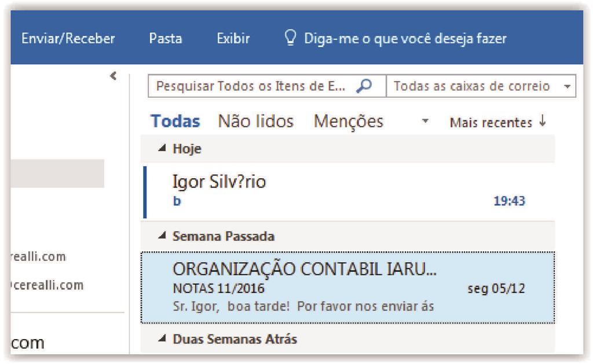Click Mais recentes sort option
593x364 pixels.
click(x=491, y=123)
